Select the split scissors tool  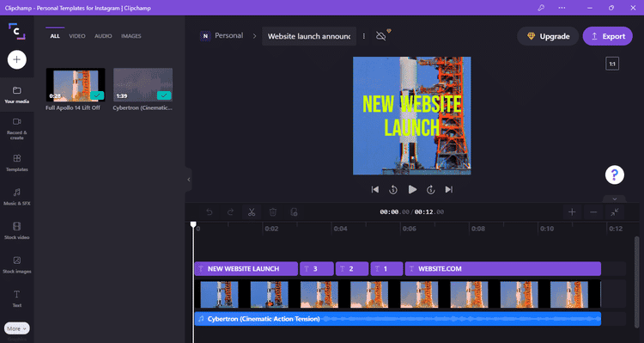coord(252,212)
